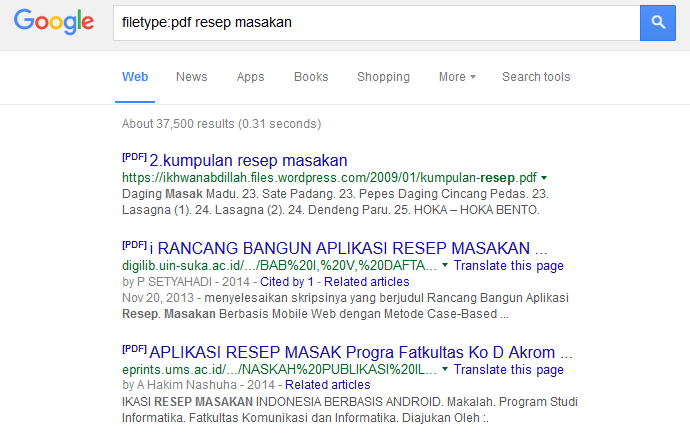Click snippet text 'Daging Masak Madu. 23.'
690x448 pixels.
pos(190,194)
